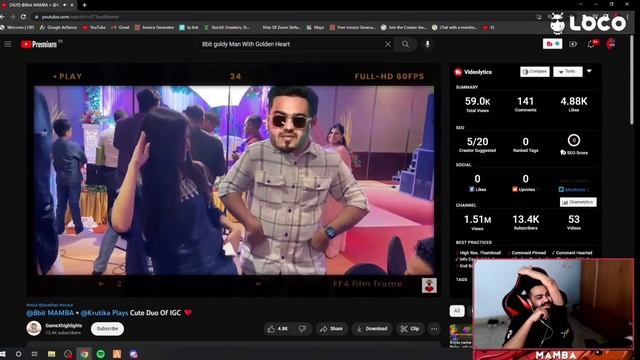Open the YouTube bookmark
Viewport: 640px width, 360px height.
[94, 27]
